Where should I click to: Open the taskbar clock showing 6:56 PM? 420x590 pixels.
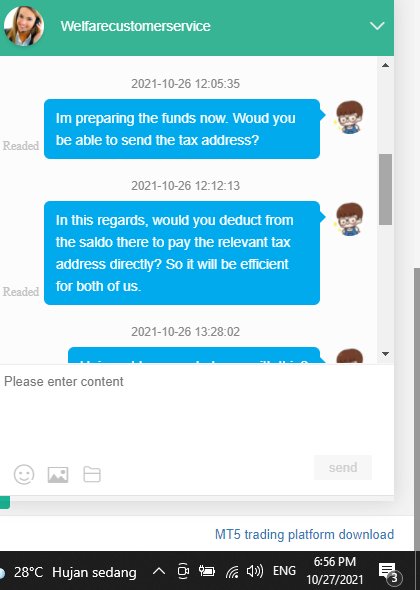335,571
